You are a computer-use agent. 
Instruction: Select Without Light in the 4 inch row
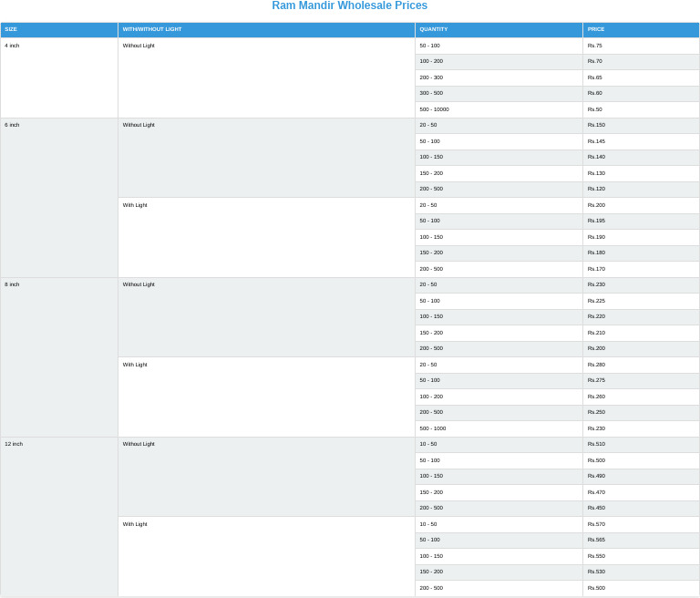point(266,77)
